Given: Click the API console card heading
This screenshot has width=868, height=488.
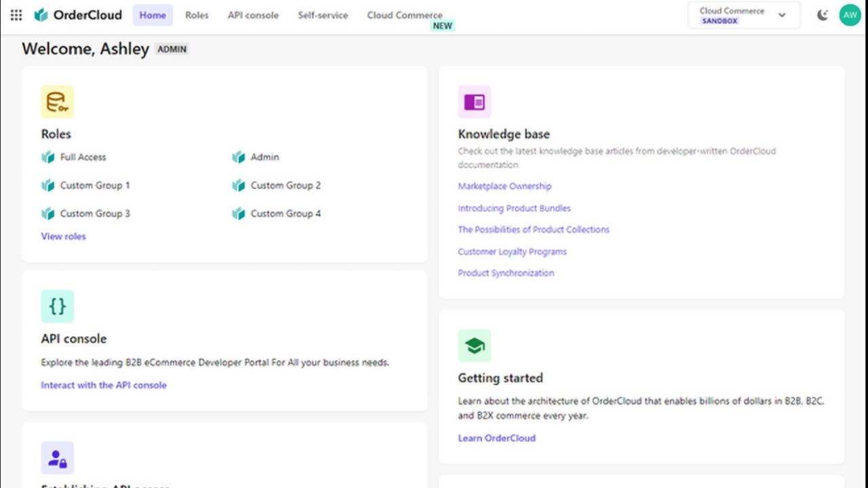Looking at the screenshot, I should point(74,339).
